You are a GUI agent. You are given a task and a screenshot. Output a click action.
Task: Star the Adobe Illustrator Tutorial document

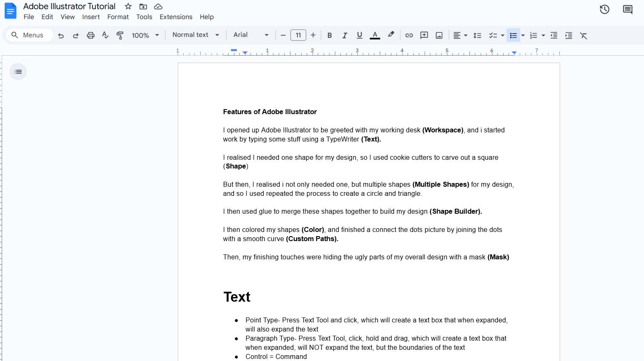128,7
